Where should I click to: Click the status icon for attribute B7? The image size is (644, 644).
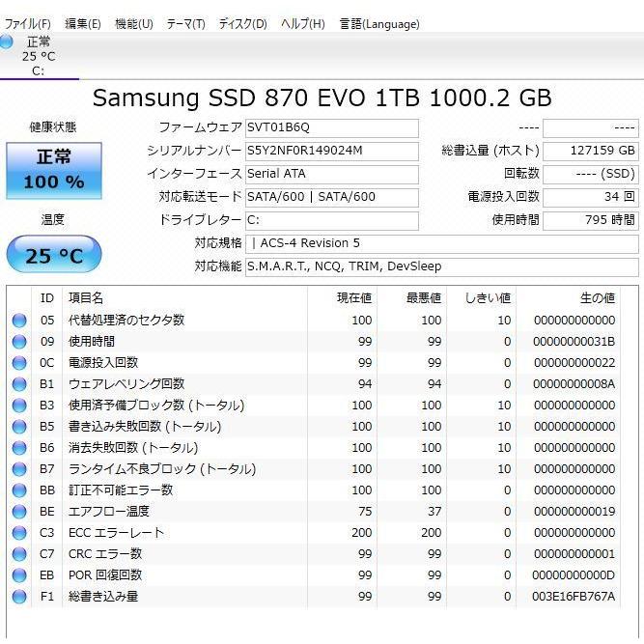click(x=19, y=469)
